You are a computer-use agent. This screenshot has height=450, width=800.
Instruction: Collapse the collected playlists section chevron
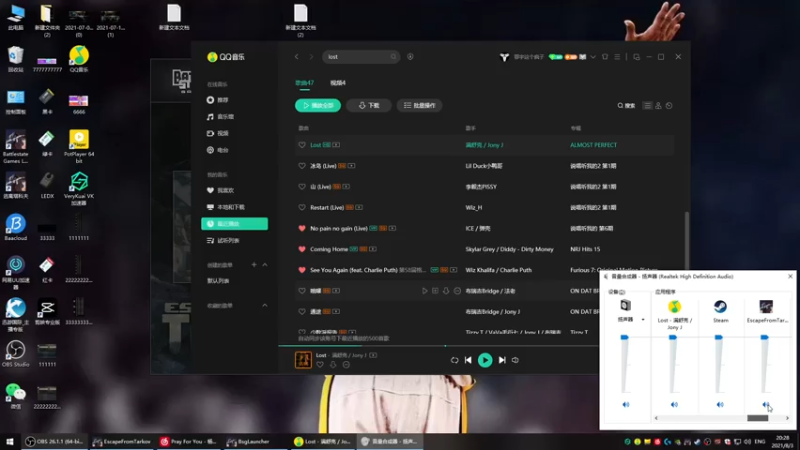[265, 305]
